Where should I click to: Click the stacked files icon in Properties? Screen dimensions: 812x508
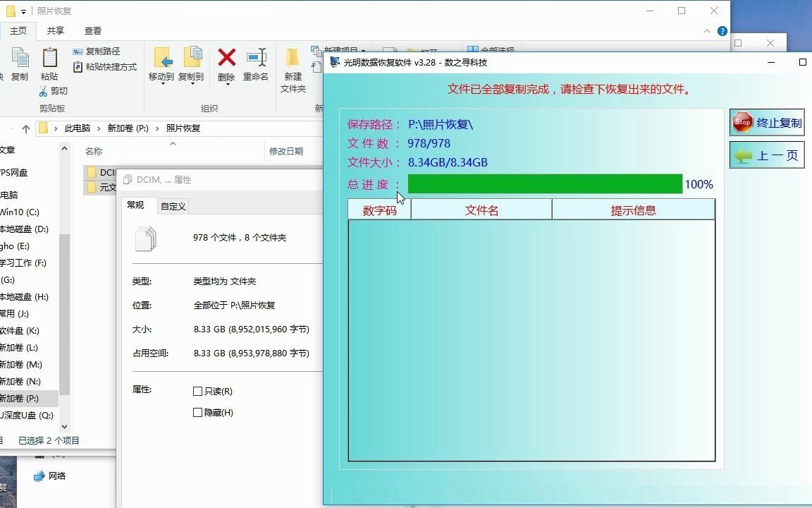(x=145, y=238)
